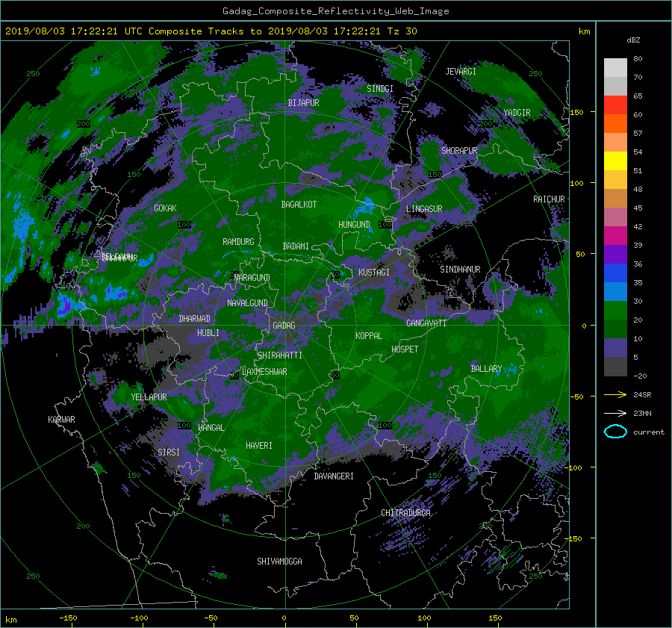Click the CHITRADURGA city label
This screenshot has width=672, height=628.
(406, 513)
